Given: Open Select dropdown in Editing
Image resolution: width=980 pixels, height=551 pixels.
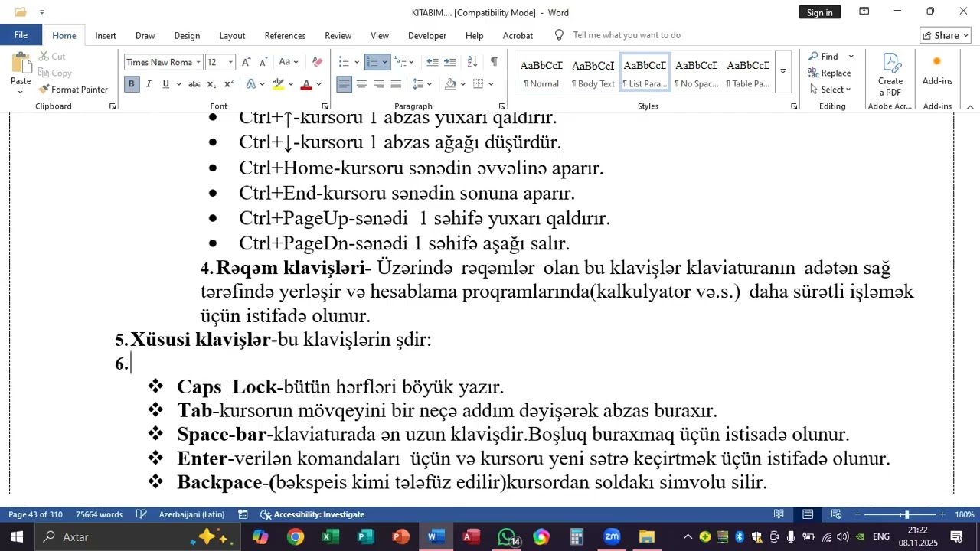Looking at the screenshot, I should (830, 90).
